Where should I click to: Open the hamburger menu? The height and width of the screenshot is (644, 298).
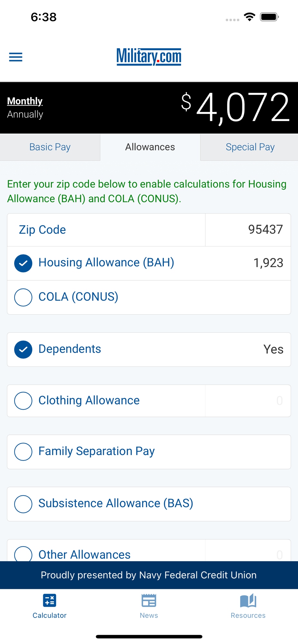[15, 57]
